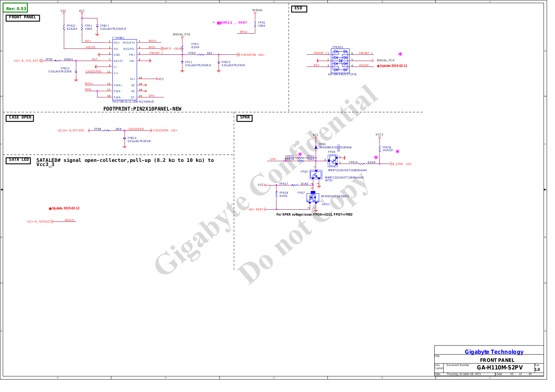The height and width of the screenshot is (392, 555).
Task: Click the 5VDUAL power label
Action: pyautogui.click(x=257, y=10)
